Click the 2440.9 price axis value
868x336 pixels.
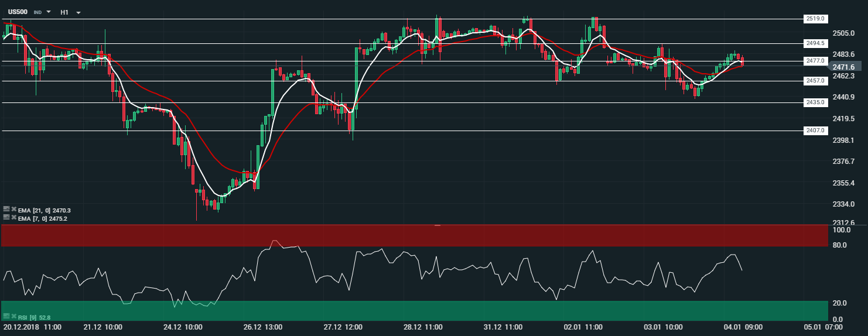(843, 97)
